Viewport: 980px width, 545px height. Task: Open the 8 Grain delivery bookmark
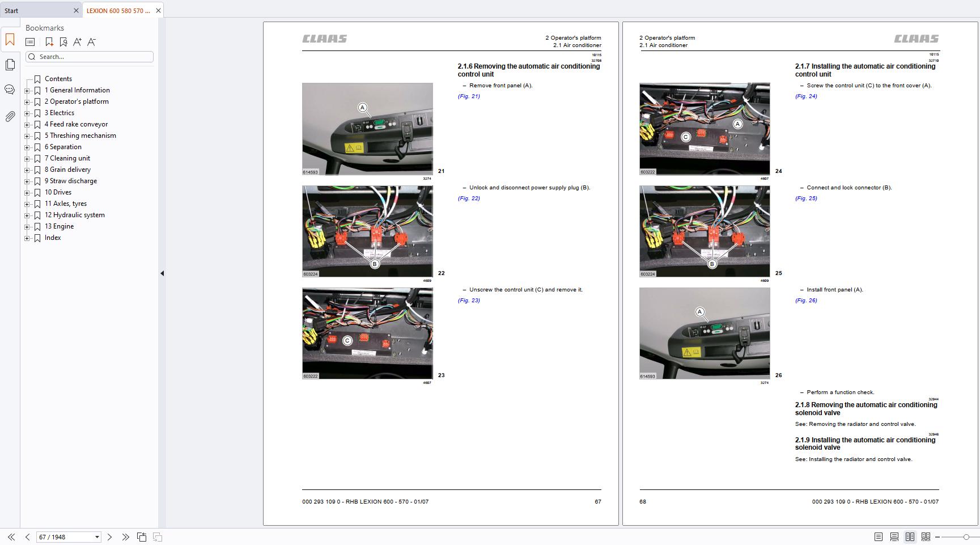click(x=67, y=170)
